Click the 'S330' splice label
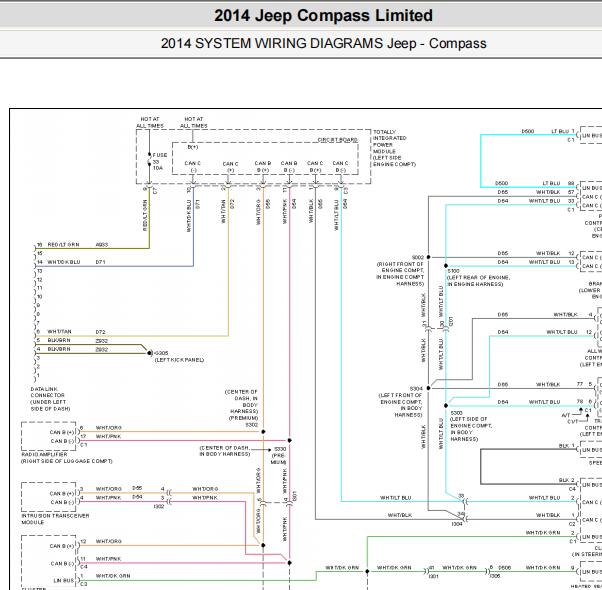The width and height of the screenshot is (602, 590). [280, 449]
